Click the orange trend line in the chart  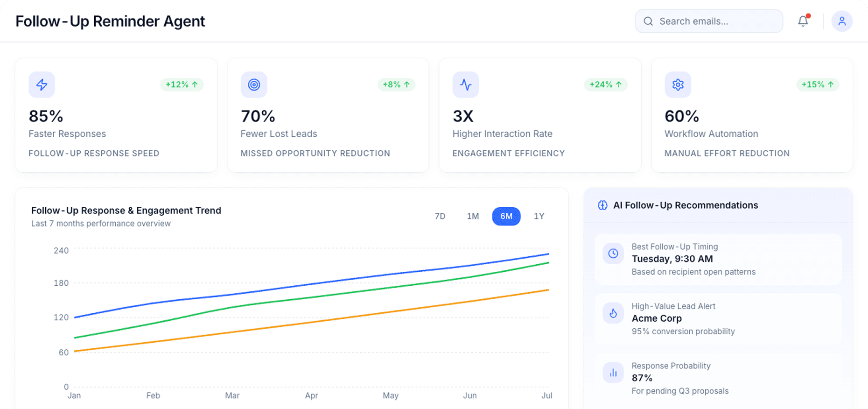pyautogui.click(x=312, y=322)
